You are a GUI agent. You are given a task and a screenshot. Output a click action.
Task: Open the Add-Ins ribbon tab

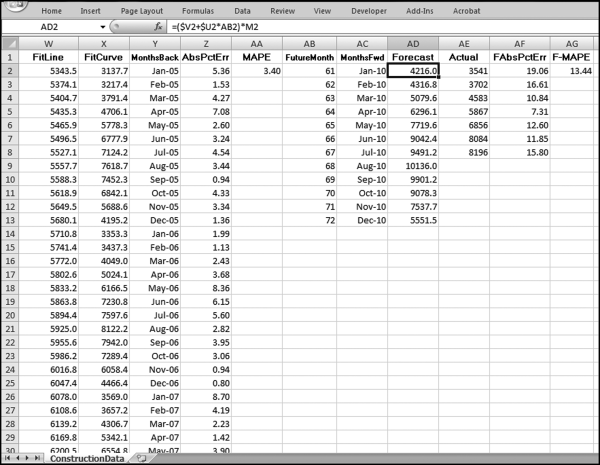pyautogui.click(x=420, y=11)
